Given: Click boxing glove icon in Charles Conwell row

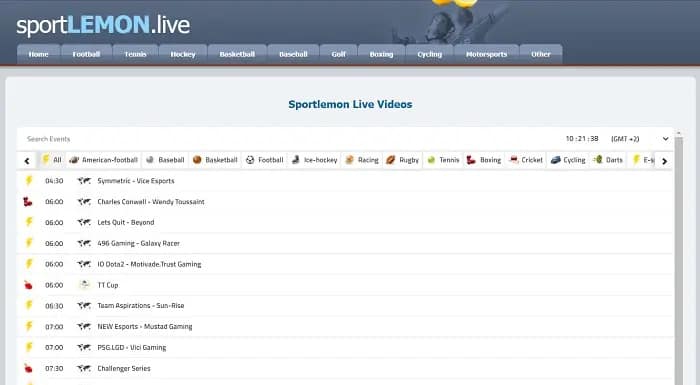Looking at the screenshot, I should click(x=28, y=202).
